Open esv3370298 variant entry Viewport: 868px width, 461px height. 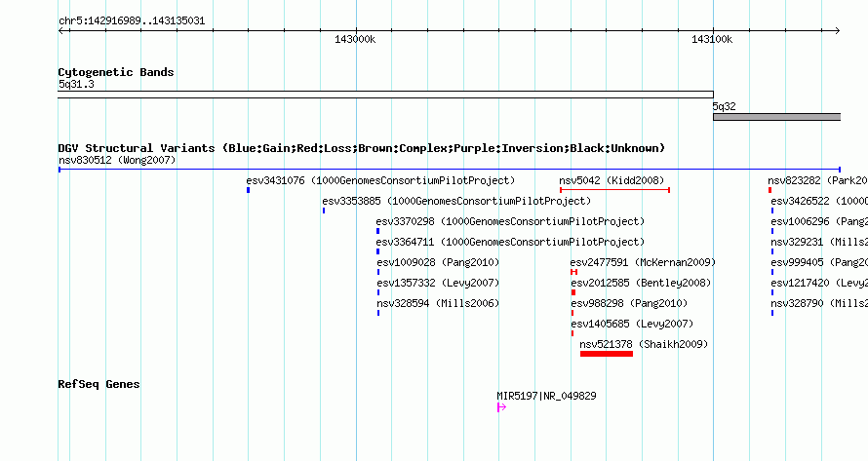point(510,222)
